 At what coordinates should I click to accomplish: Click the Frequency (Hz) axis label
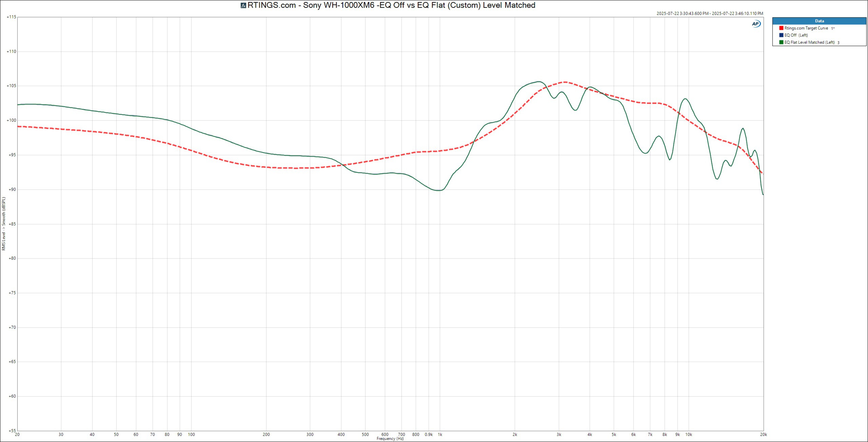point(390,439)
